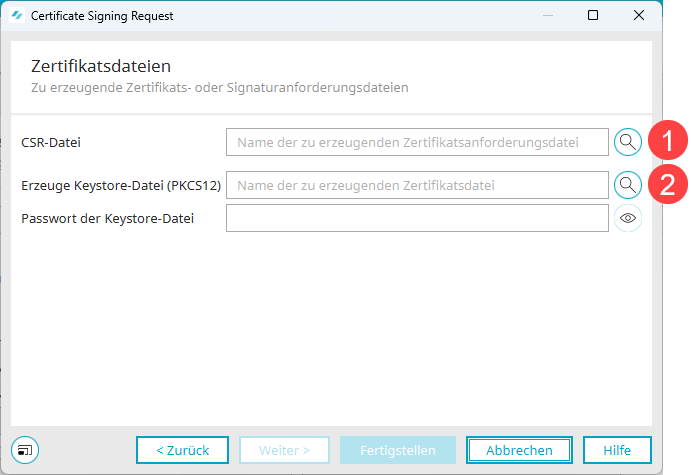Open file browser for Keystore-Datei (PKCS12)
This screenshot has width=691, height=475.
(x=627, y=185)
